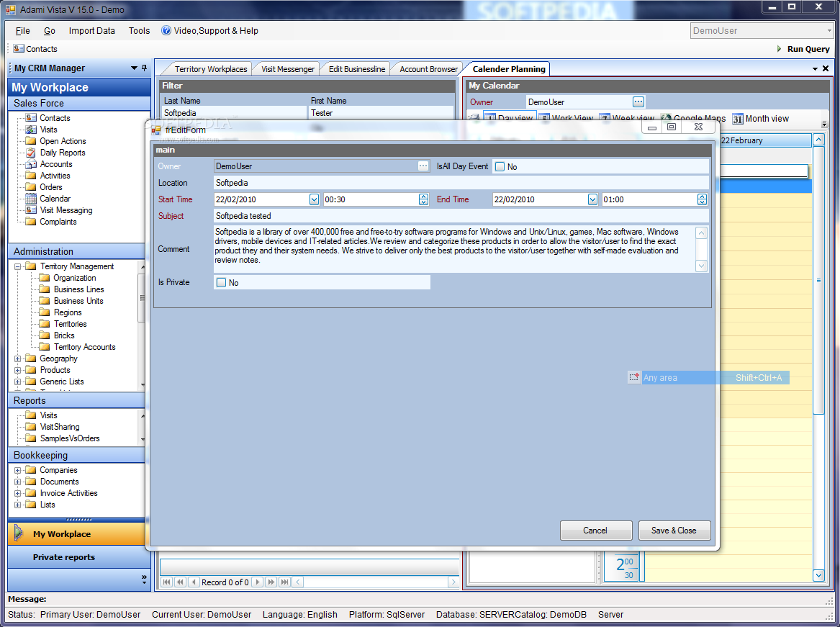Open the Visits icon under Sales Force

(31, 130)
